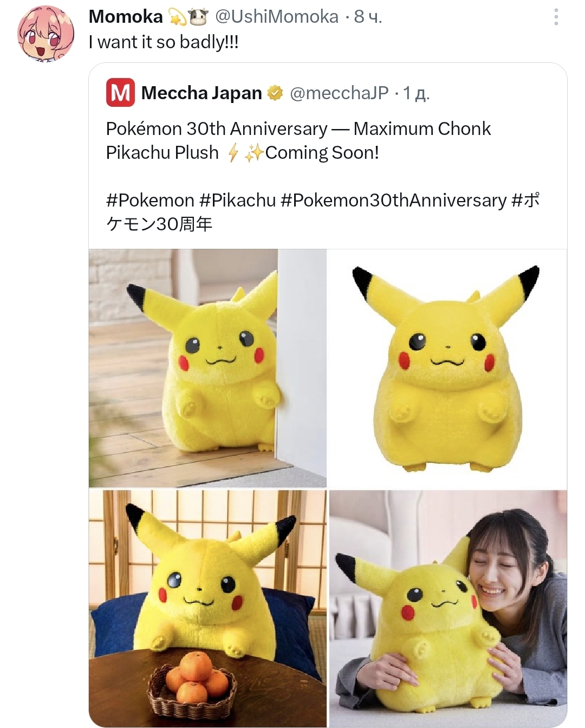Screen dimensions: 585x728
Task: Open the Momoka display name link
Action: pyautogui.click(x=126, y=17)
